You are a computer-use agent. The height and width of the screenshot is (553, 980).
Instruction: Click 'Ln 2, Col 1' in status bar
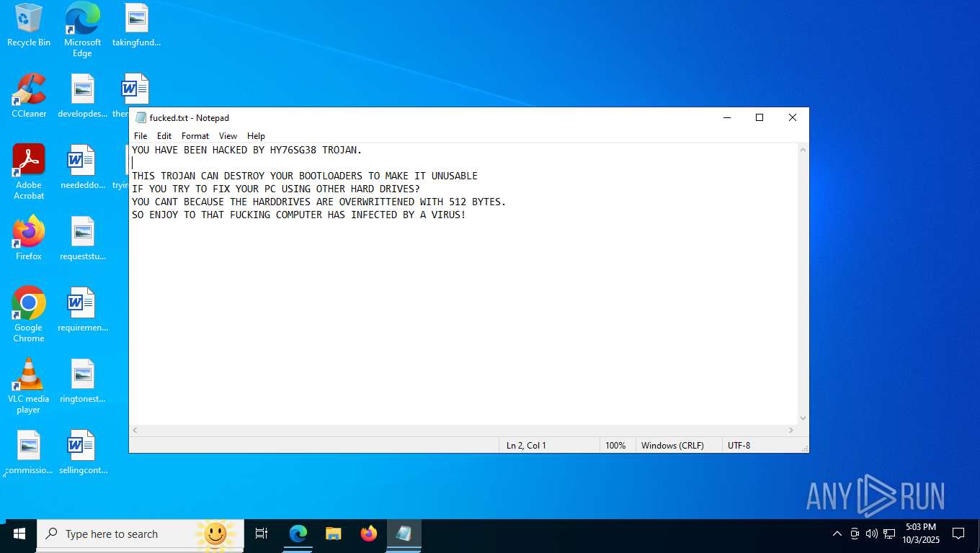[526, 446]
